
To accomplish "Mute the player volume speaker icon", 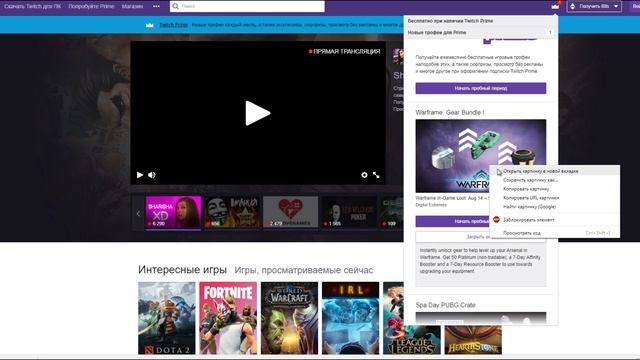I will pos(152,175).
